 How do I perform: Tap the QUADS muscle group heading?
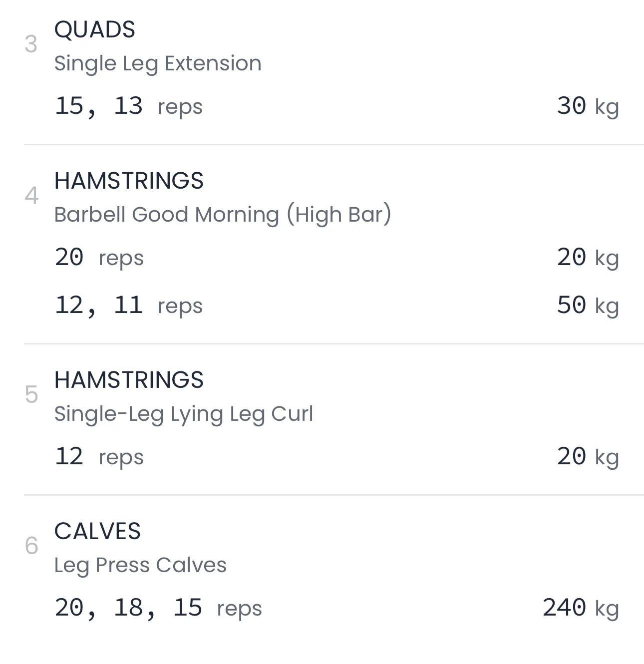click(95, 30)
